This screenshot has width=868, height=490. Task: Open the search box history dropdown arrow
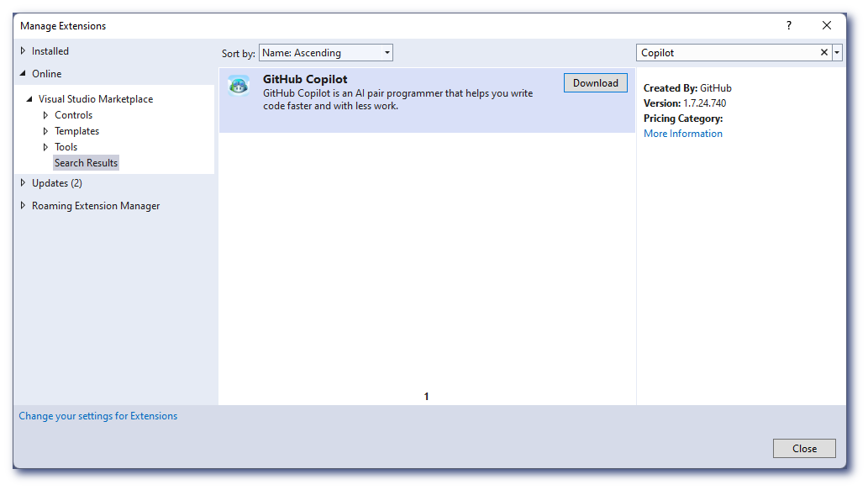837,53
